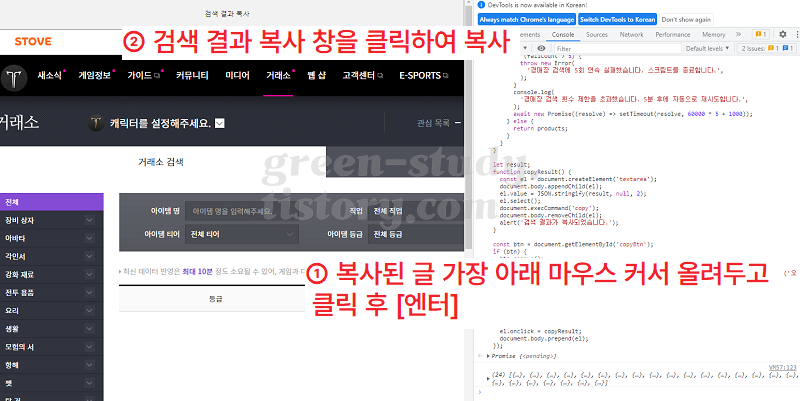Open the warning count badge in the DevTools tab bar

pyautogui.click(x=761, y=34)
